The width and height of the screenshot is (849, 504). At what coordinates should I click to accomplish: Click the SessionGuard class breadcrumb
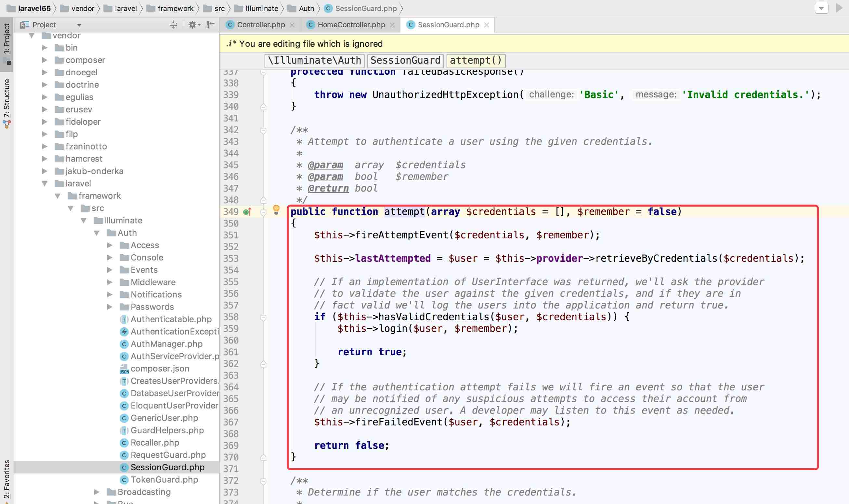point(405,60)
